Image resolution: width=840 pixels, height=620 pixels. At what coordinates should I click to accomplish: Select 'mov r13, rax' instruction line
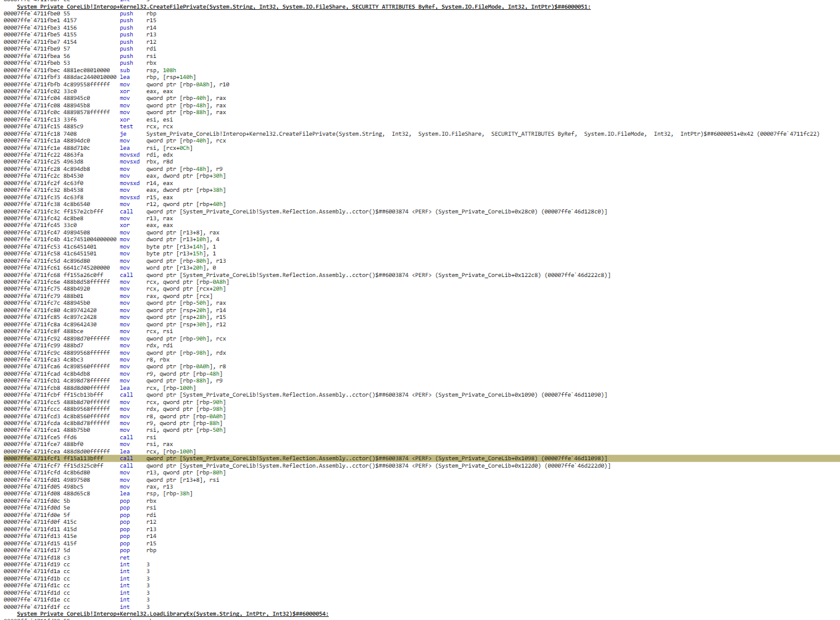click(x=88, y=218)
